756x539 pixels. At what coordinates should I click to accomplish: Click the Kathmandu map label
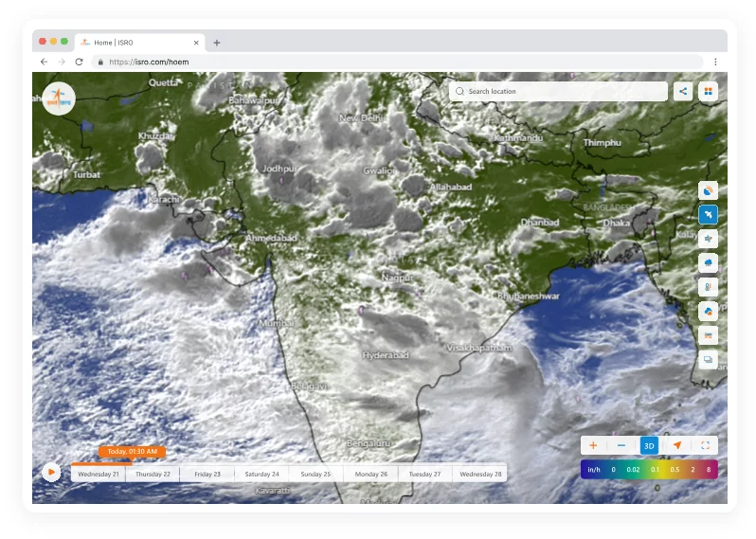[518, 138]
